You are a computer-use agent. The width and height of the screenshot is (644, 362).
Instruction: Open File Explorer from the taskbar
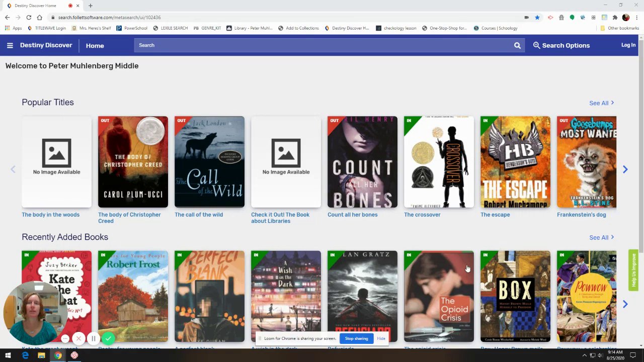coord(41,355)
